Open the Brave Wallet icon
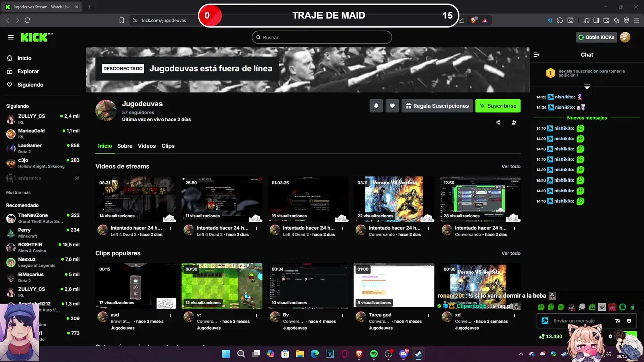Screen dimensions: 644x362 [x=606, y=20]
